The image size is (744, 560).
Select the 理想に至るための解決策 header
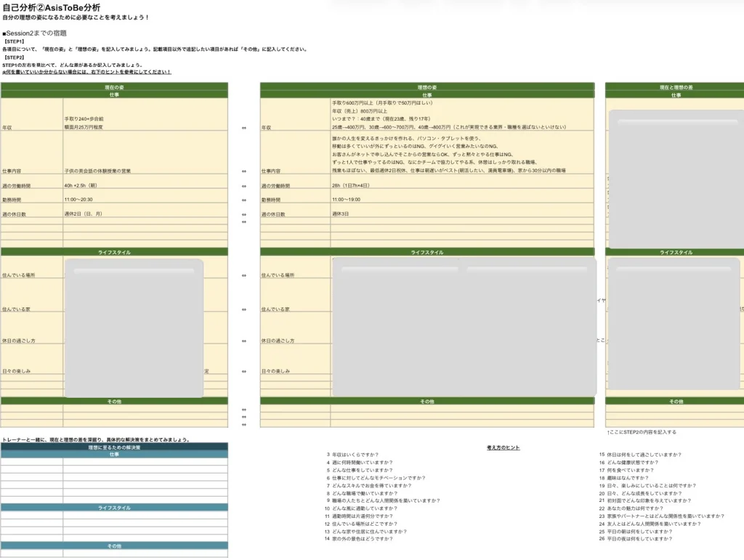coord(114,447)
